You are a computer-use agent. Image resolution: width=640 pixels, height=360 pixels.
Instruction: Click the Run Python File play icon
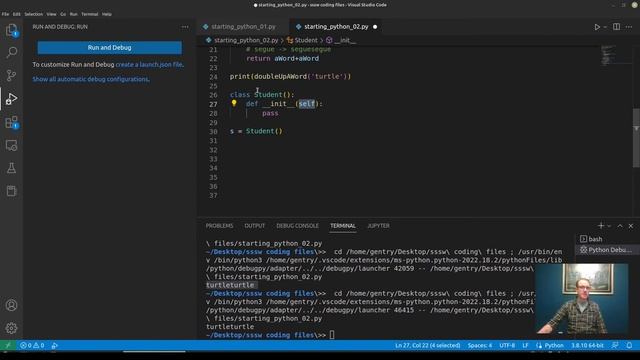pyautogui.click(x=597, y=27)
